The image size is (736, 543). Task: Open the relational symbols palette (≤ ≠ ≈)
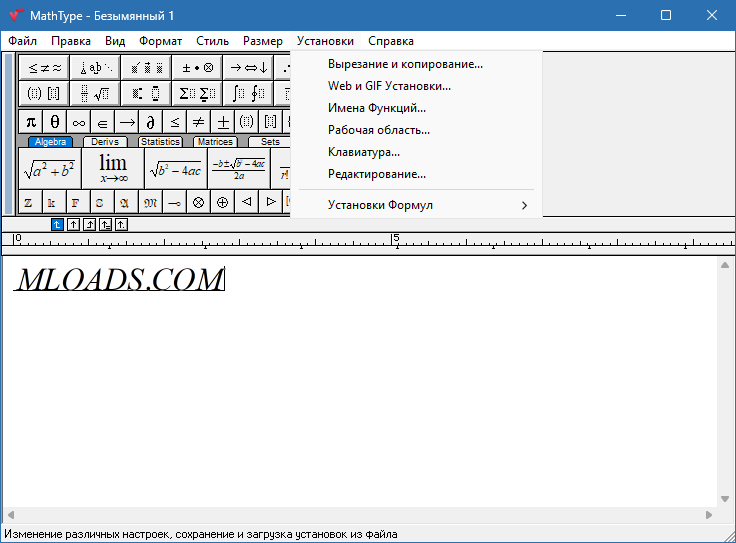click(44, 68)
